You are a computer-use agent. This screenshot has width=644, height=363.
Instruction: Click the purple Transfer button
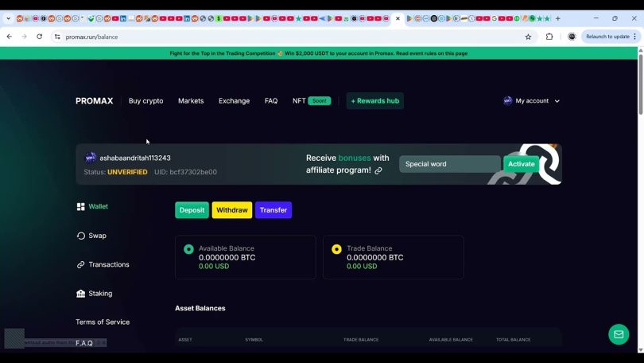(274, 210)
